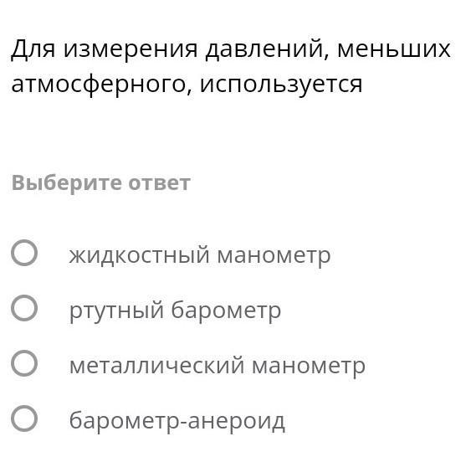This screenshot has height=462, width=476.
Task: Click the word "ртутный" in second option
Action: tap(116, 311)
